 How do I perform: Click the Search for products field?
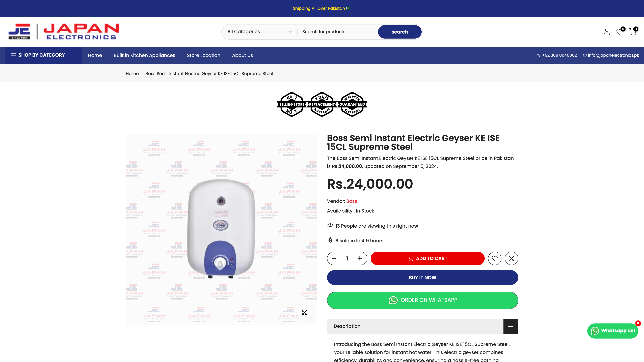pos(337,32)
